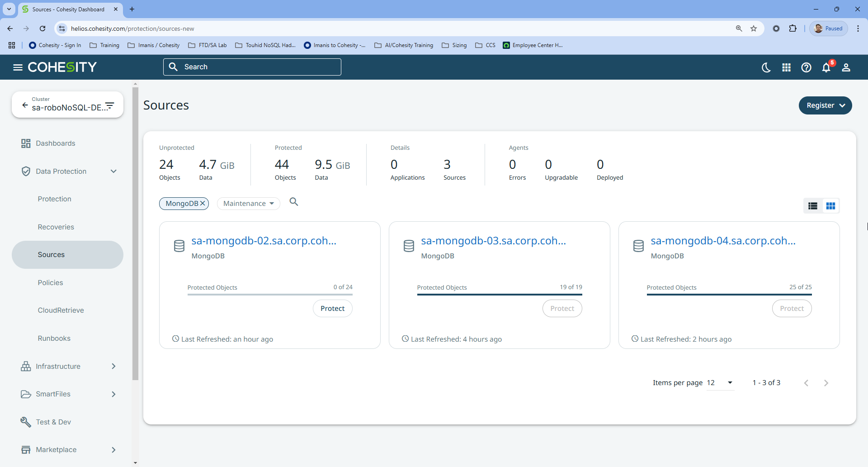Switch to list view layout

(x=812, y=206)
